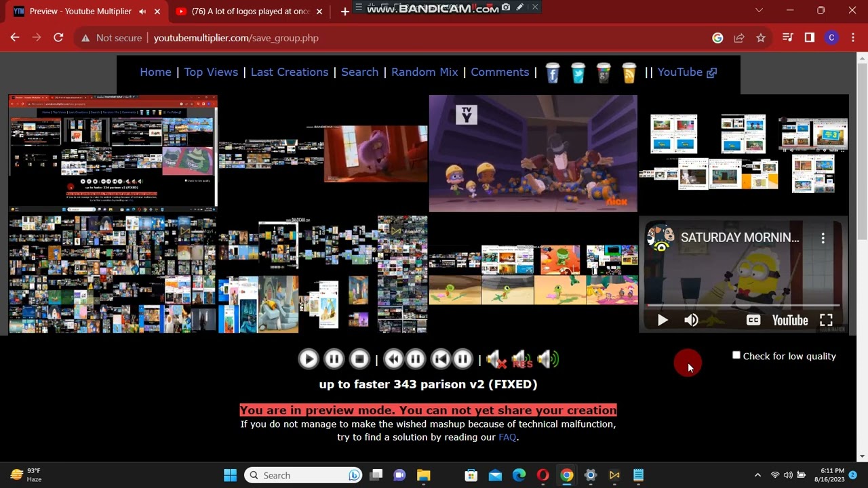
Task: Bookmark this page with the star icon
Action: coord(761,38)
